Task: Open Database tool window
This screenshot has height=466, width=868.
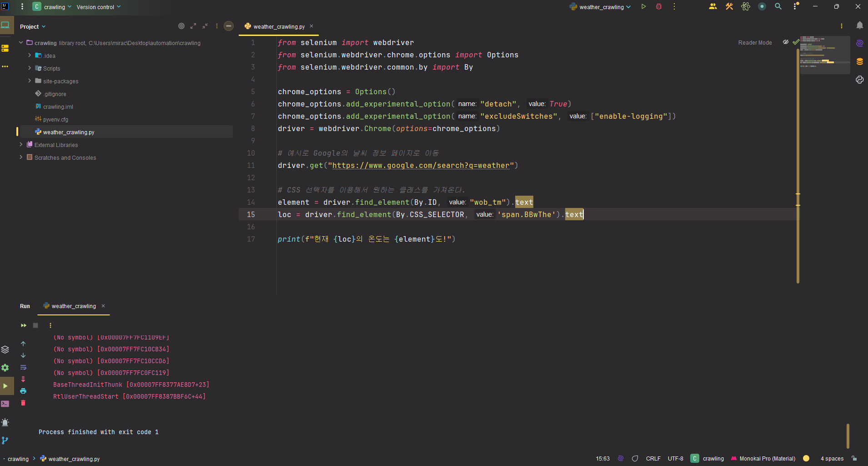Action: pyautogui.click(x=860, y=61)
